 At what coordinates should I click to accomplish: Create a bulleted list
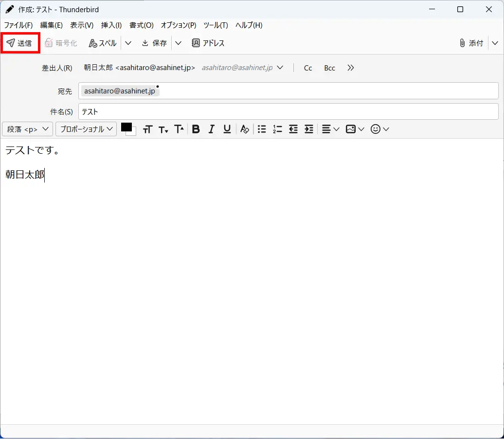262,129
